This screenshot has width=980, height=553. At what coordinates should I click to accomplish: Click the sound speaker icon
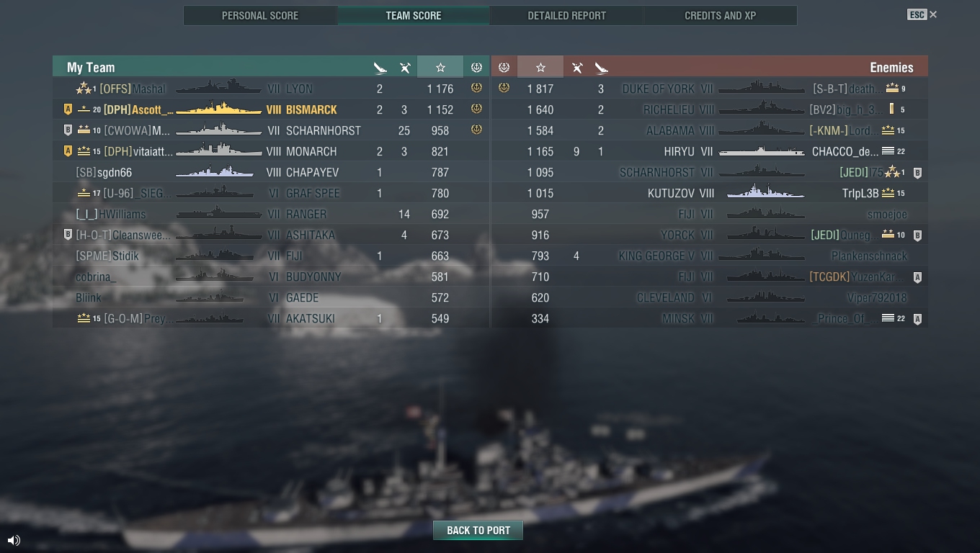click(14, 540)
